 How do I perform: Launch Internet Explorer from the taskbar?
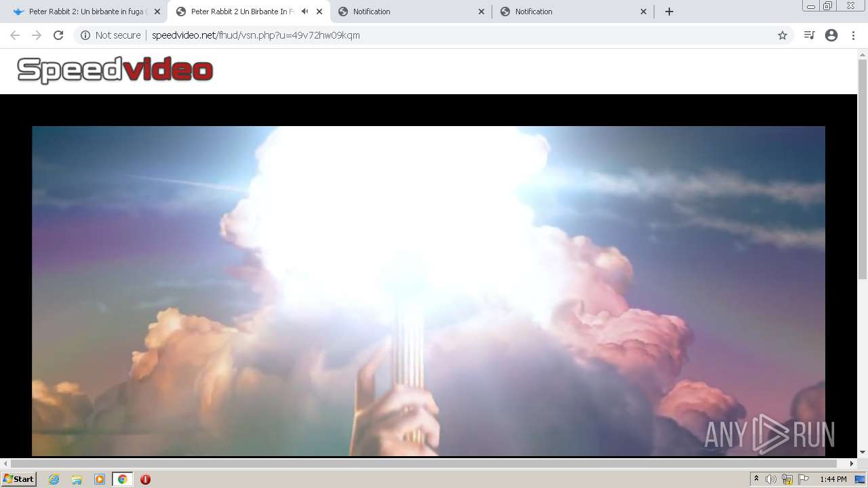tap(54, 479)
